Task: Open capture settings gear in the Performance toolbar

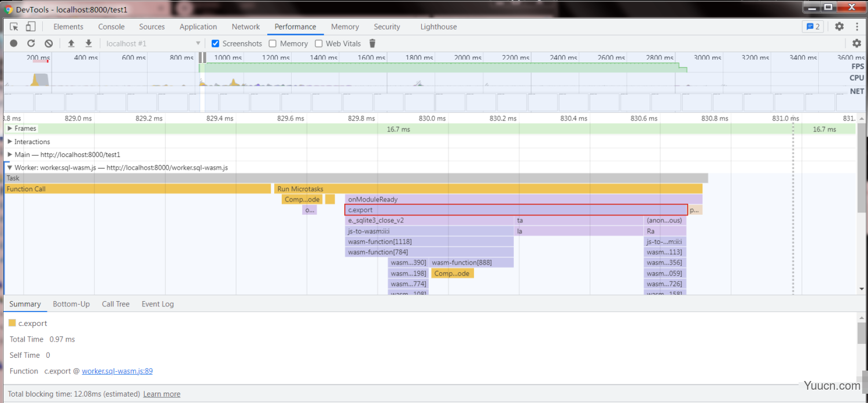Action: pyautogui.click(x=857, y=43)
